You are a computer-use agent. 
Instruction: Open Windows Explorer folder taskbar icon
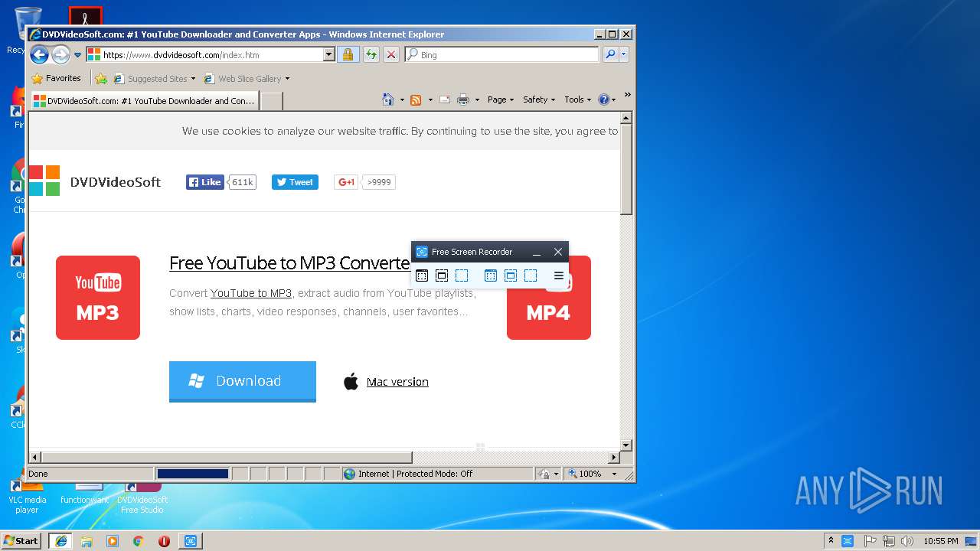(x=87, y=541)
